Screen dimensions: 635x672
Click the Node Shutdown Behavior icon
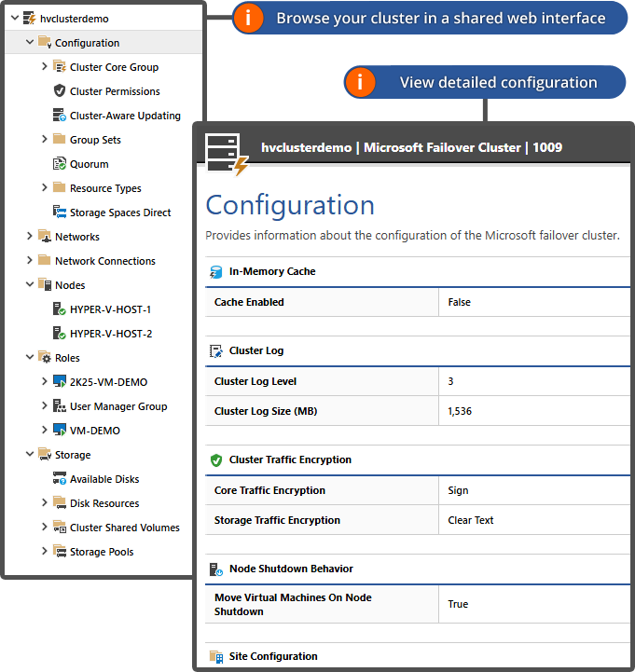tap(216, 569)
